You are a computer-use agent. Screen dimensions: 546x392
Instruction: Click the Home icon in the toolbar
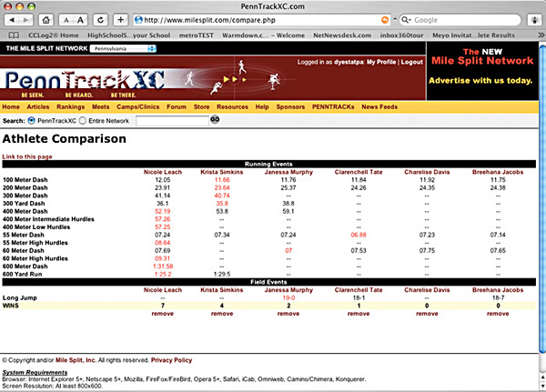click(x=45, y=19)
